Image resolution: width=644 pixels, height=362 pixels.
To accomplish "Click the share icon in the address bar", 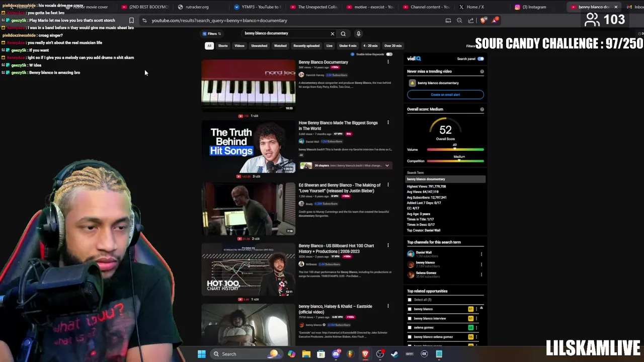I will (471, 21).
